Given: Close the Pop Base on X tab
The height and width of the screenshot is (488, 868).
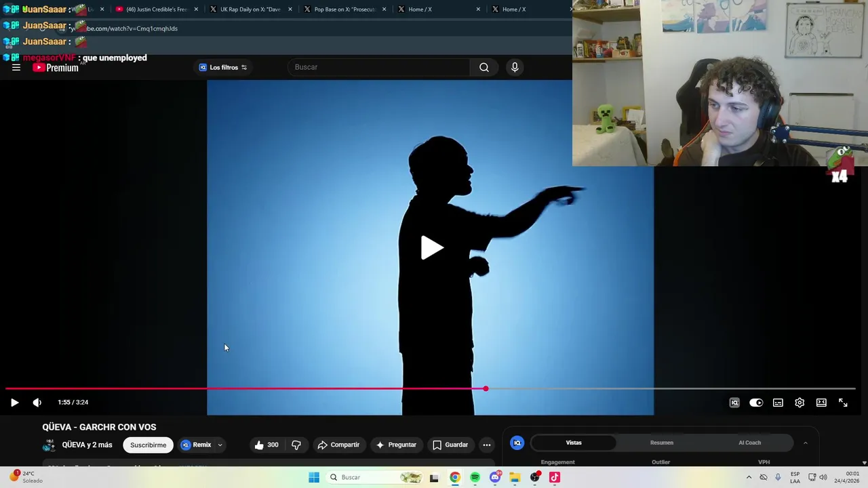Looking at the screenshot, I should (x=384, y=9).
